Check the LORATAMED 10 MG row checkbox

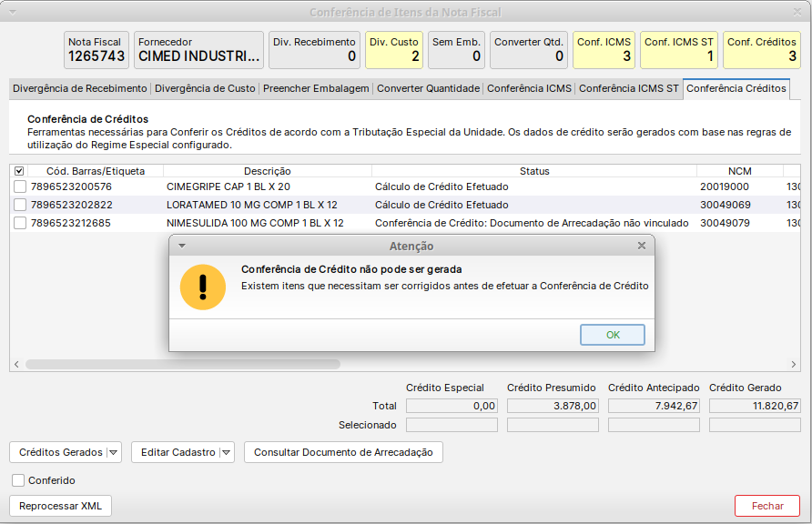(x=19, y=205)
